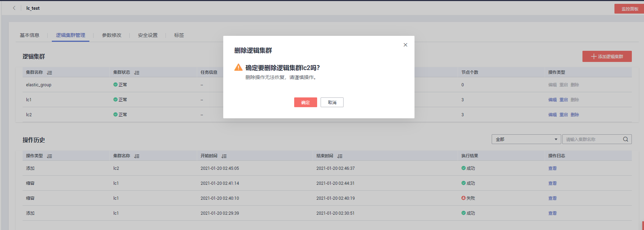The image size is (644, 230).
Task: Click end time 2021-01-20 02:46:37
Action: [336, 168]
